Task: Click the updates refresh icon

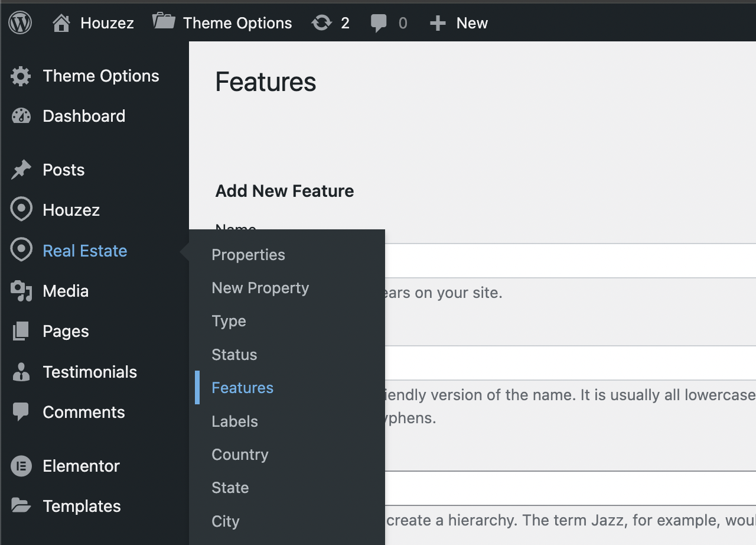Action: pos(322,23)
